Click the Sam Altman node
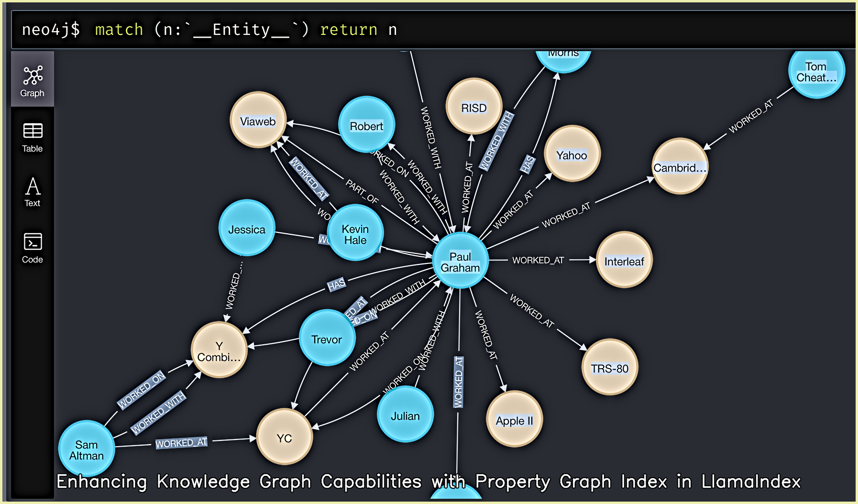Screen dimensions: 858x504 pyautogui.click(x=87, y=449)
